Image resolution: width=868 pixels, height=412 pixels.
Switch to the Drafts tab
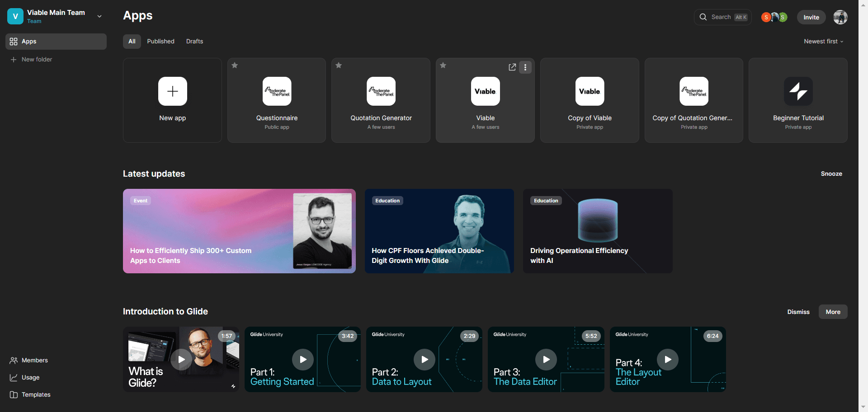[194, 41]
